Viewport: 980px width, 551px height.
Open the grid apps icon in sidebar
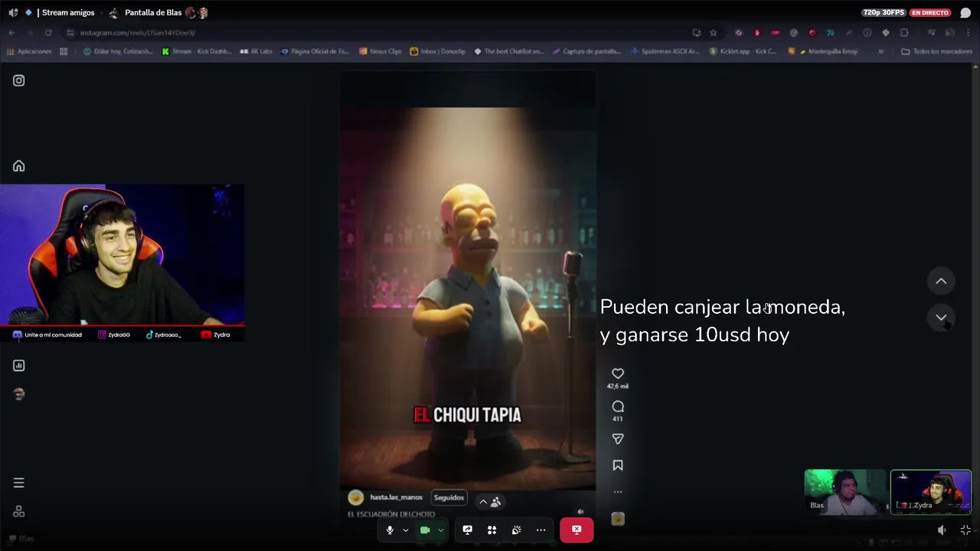tap(18, 512)
